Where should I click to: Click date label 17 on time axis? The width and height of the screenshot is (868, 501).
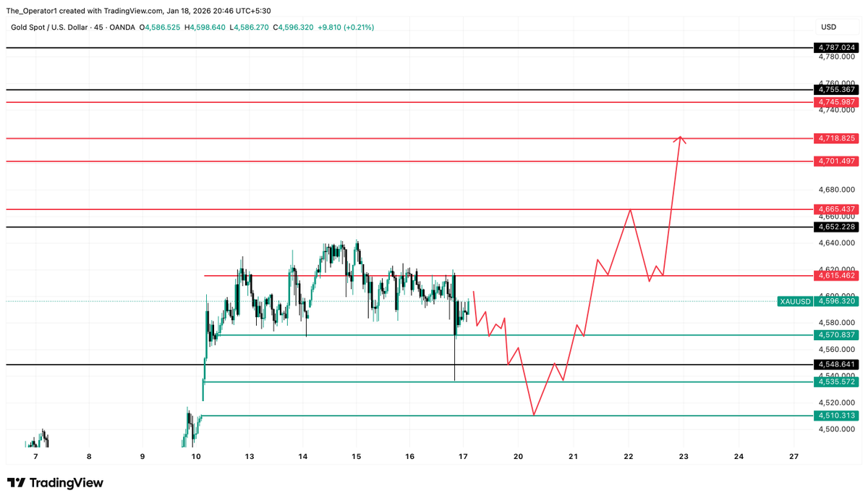[x=464, y=456]
